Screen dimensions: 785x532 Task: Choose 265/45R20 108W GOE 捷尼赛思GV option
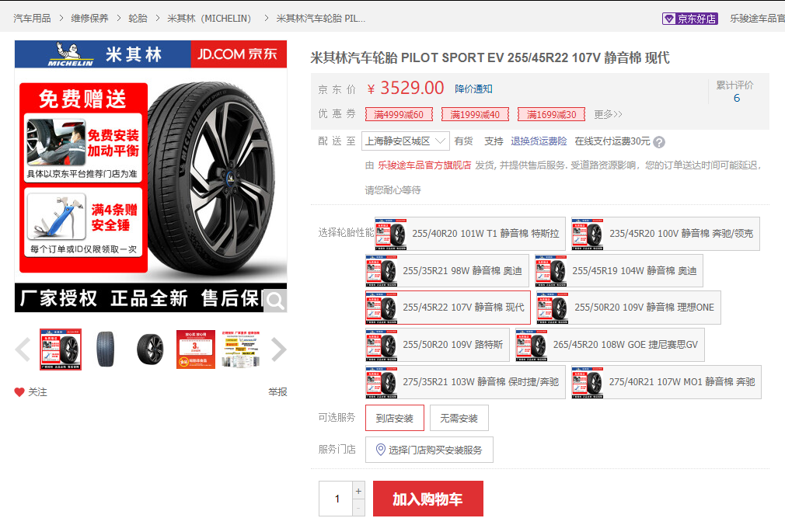pyautogui.click(x=610, y=345)
